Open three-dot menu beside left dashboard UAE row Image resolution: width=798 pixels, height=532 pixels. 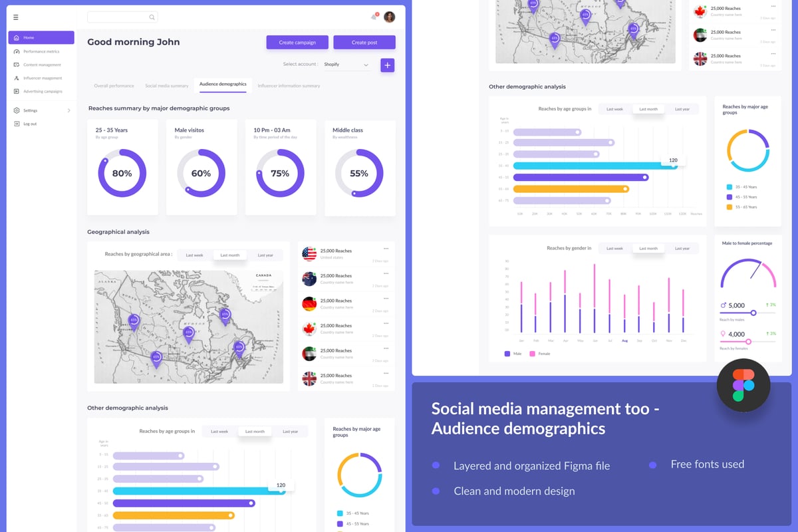coord(386,348)
